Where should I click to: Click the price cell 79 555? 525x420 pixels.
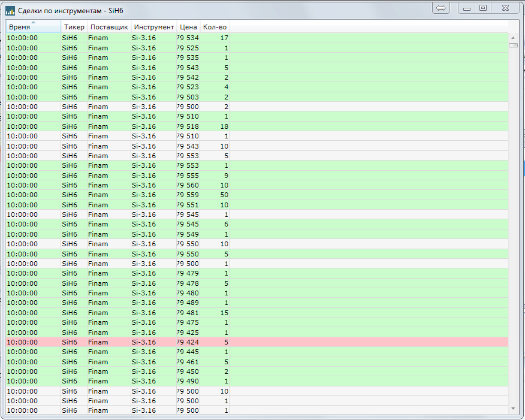pos(188,176)
